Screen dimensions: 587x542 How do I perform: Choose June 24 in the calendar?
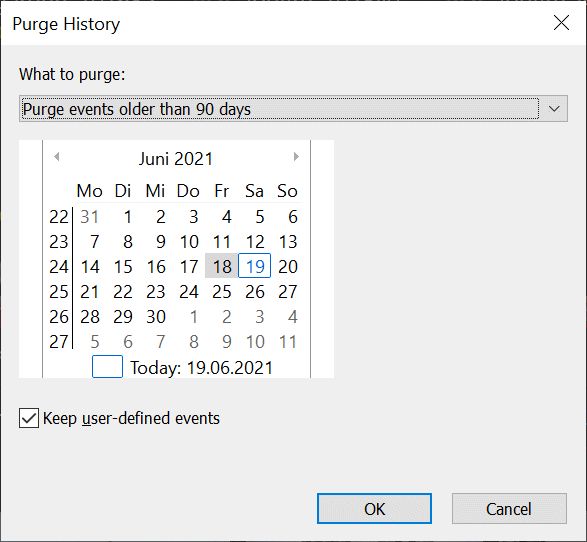(x=189, y=292)
